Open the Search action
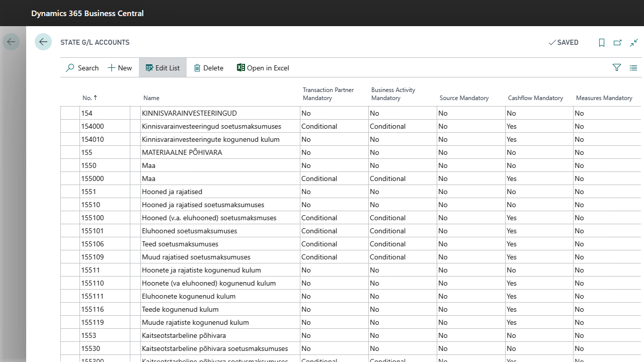Screen dimensions: 644x362 [x=83, y=68]
